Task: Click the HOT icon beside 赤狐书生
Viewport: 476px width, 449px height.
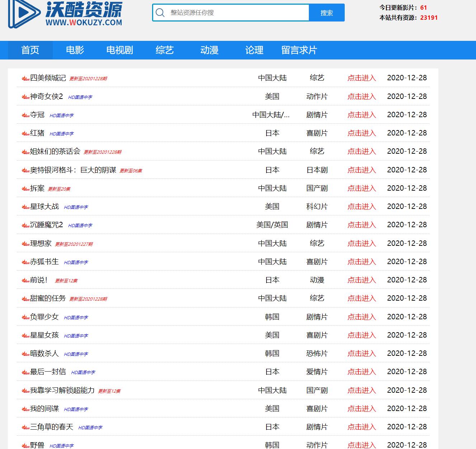Action: 25,262
